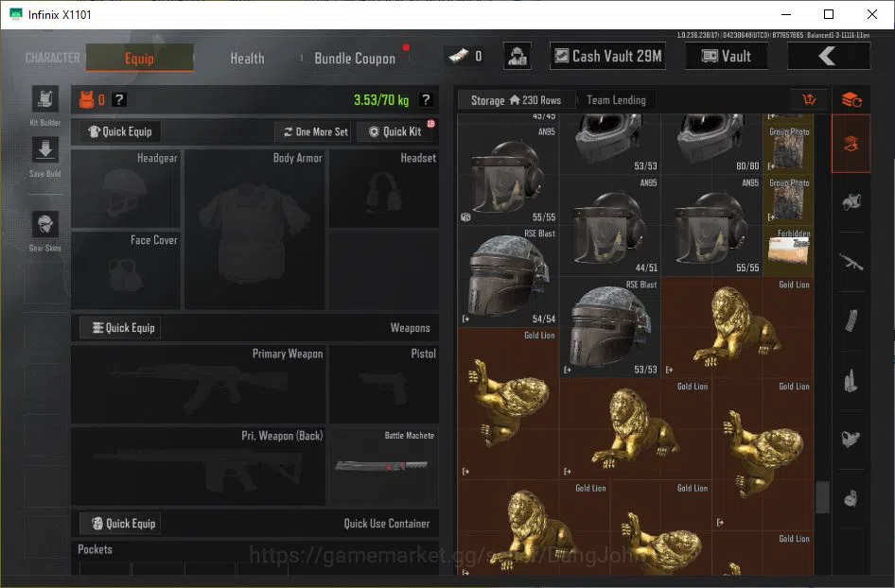Open the CHARACTER section
This screenshot has width=895, height=588.
52,58
